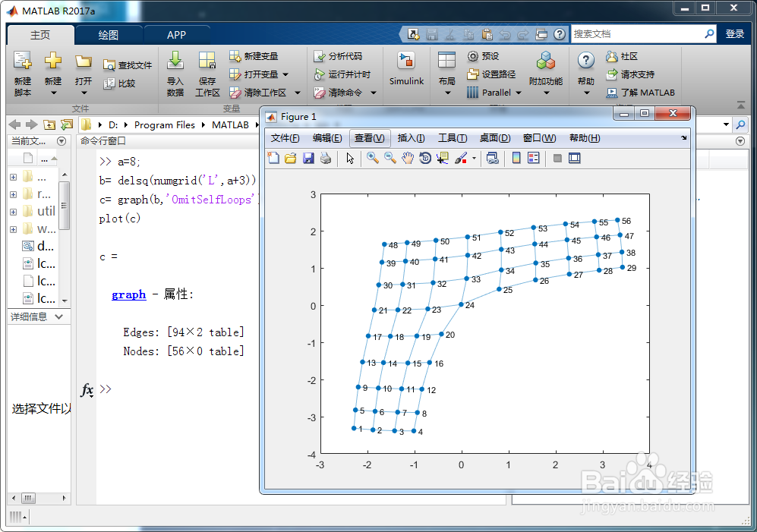Click the 社区 community button

623,56
